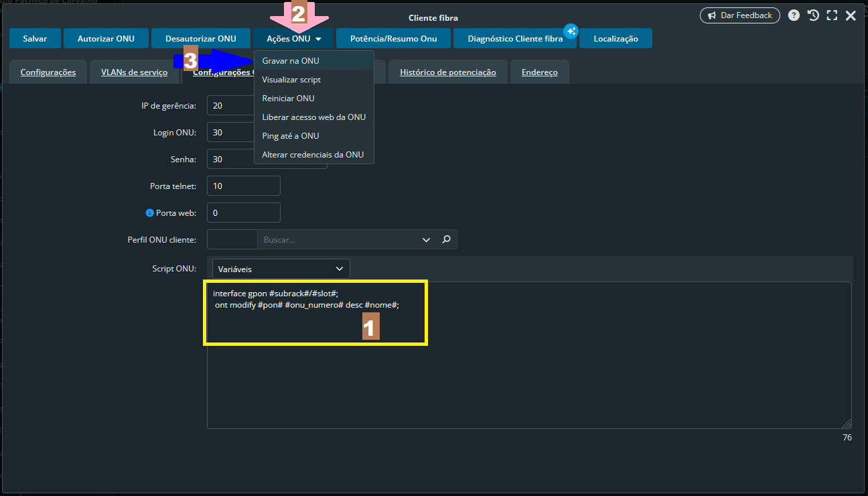Image resolution: width=868 pixels, height=496 pixels.
Task: Switch to VLANs de serviço tab
Action: [x=134, y=72]
